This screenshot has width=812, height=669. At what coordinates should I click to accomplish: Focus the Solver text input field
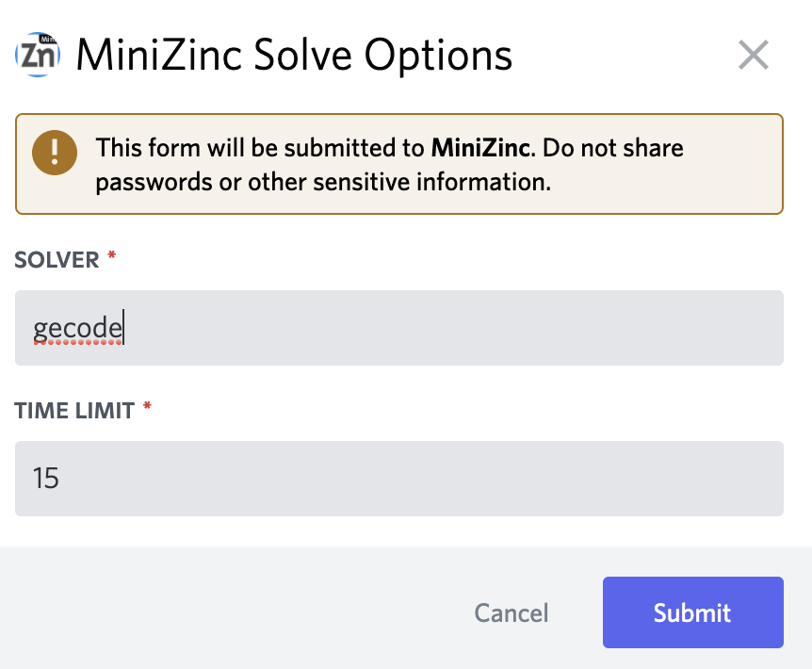[398, 328]
